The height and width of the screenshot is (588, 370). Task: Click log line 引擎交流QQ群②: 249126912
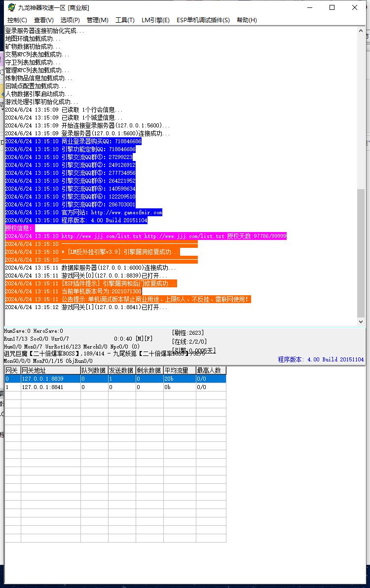click(70, 165)
